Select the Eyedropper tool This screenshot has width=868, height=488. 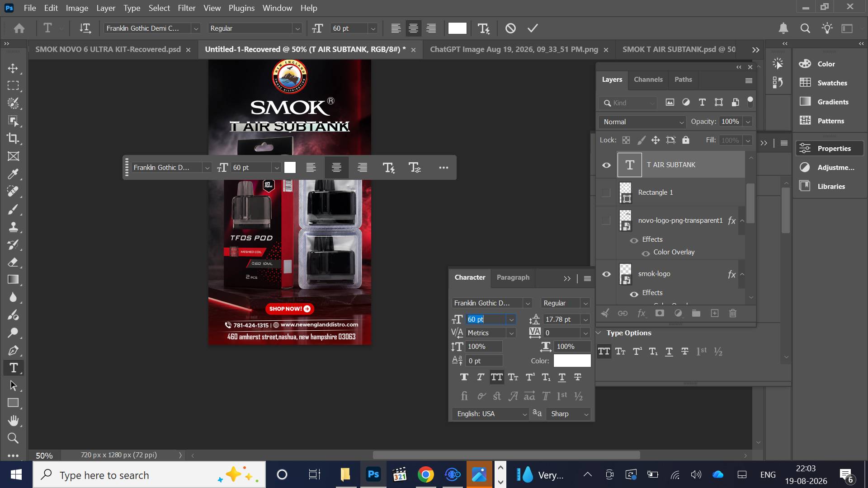tap(13, 174)
